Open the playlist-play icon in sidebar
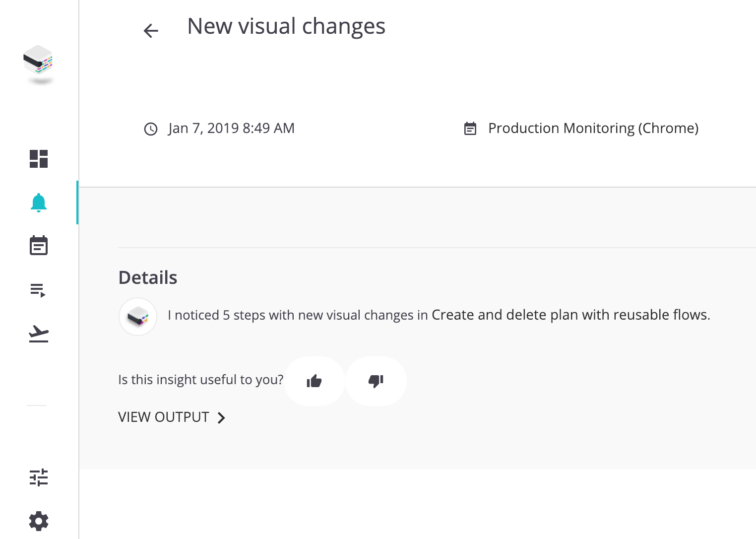This screenshot has width=756, height=539. (x=39, y=290)
